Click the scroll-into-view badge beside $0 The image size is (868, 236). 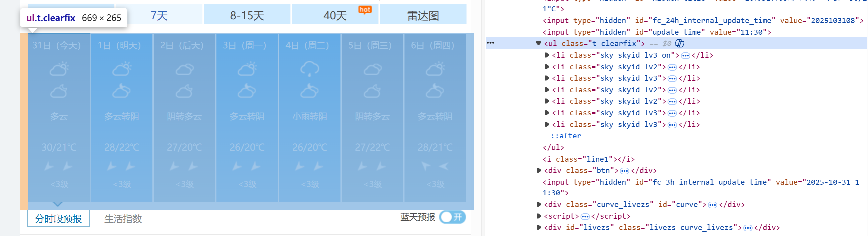[x=679, y=43]
